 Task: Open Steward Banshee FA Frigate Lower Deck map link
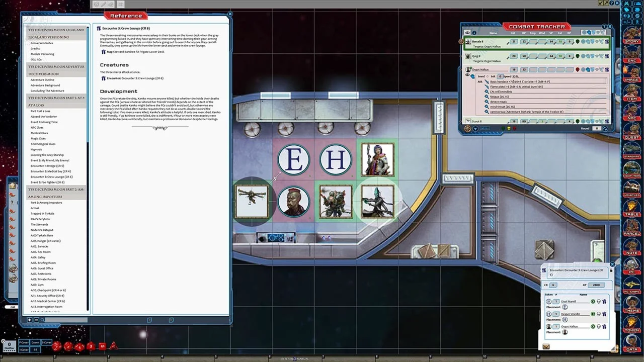click(135, 52)
